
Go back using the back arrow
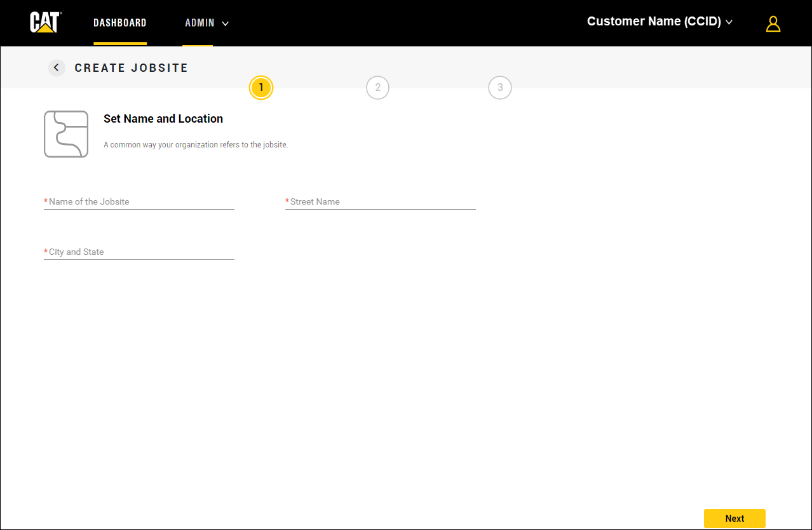[x=57, y=68]
